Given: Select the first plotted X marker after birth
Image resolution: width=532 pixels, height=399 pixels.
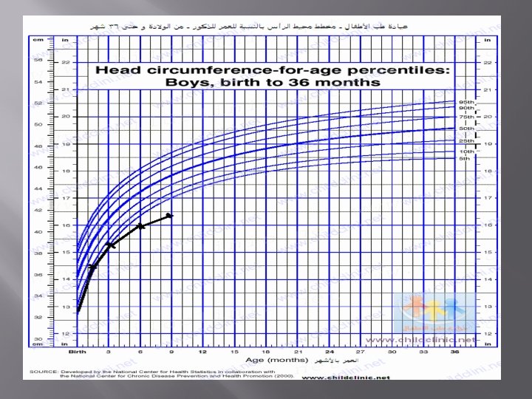Looking at the screenshot, I should point(92,267).
